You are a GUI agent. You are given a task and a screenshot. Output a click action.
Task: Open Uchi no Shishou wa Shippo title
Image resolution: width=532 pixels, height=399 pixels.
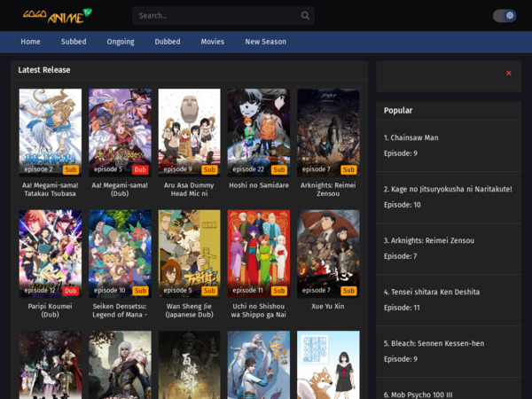coord(259,310)
